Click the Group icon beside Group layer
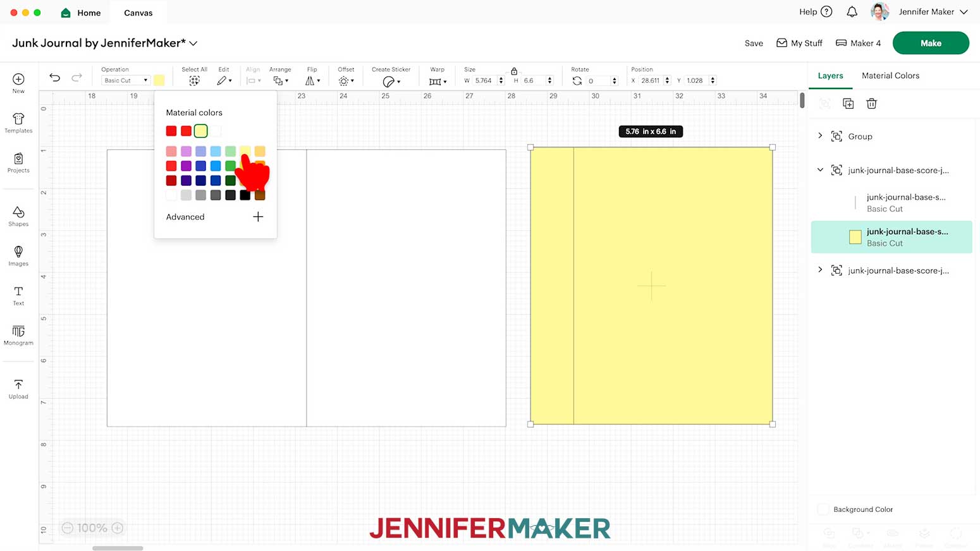 click(x=836, y=136)
